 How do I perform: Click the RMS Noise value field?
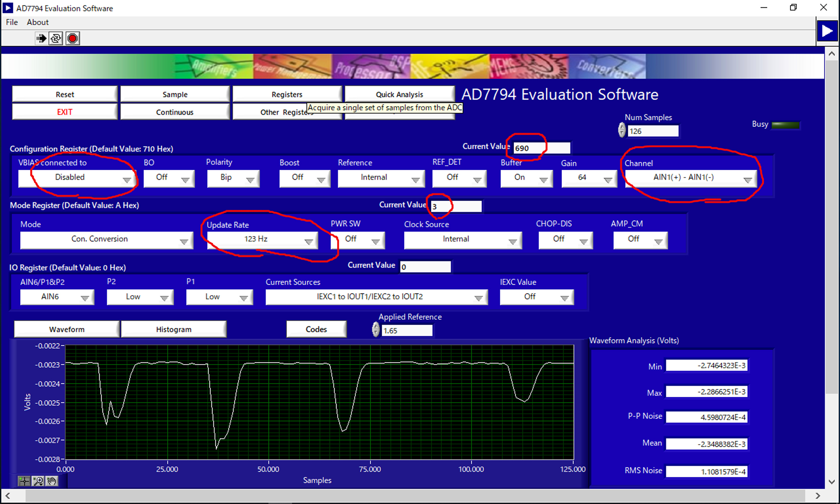point(706,472)
